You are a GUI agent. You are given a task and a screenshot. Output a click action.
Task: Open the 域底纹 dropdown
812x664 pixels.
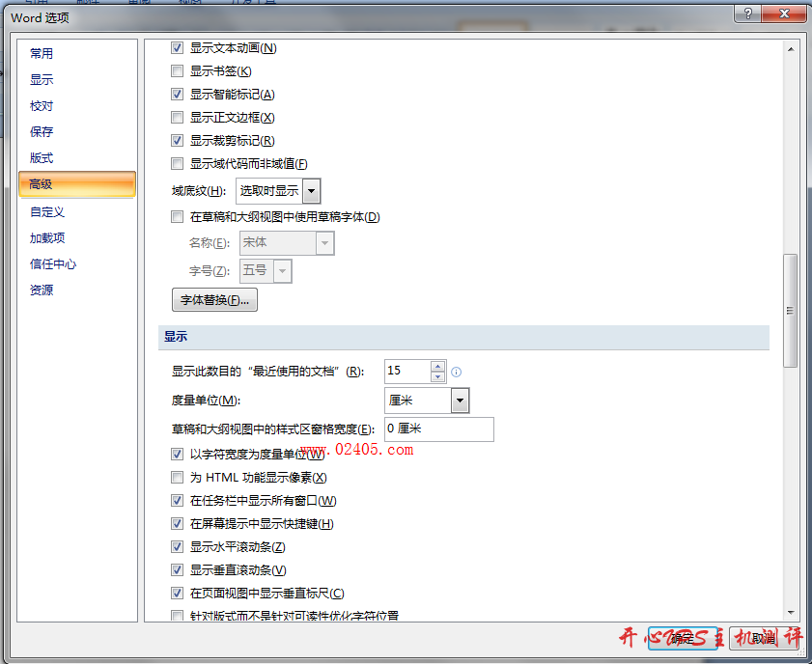[x=311, y=190]
